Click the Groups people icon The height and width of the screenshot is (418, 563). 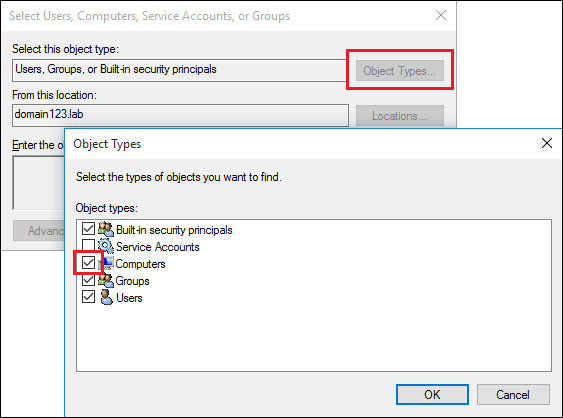(106, 280)
